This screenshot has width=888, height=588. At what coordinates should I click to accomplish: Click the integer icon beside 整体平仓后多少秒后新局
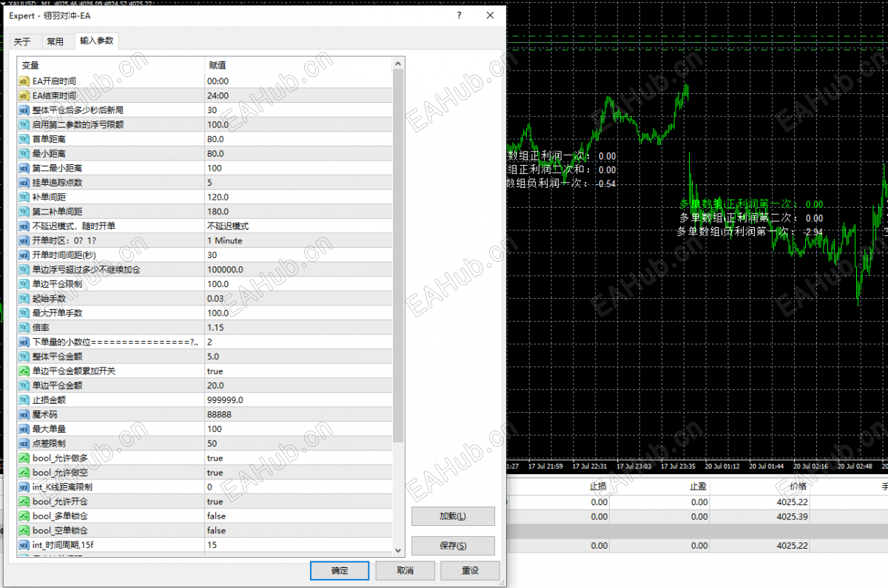tap(24, 110)
